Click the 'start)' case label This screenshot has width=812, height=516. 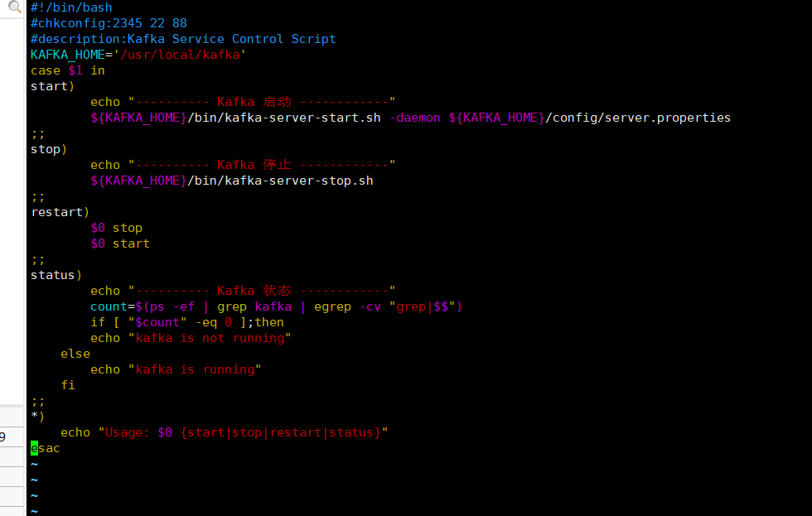click(53, 86)
